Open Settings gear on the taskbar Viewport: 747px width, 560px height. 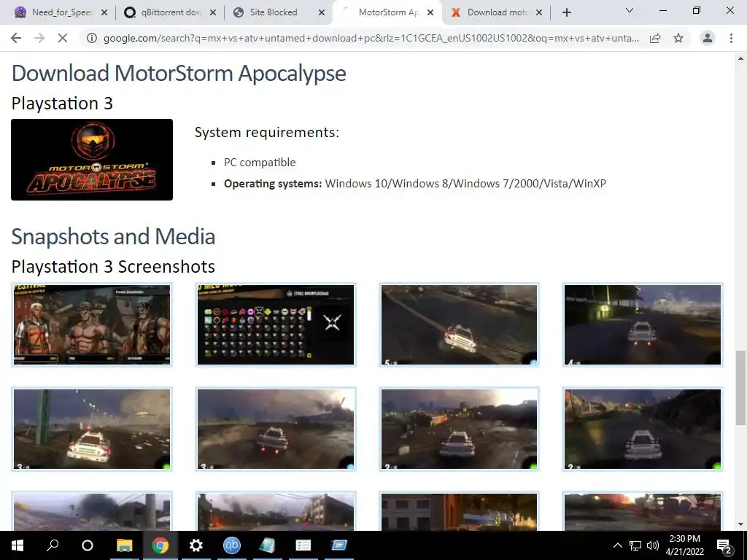point(196,545)
